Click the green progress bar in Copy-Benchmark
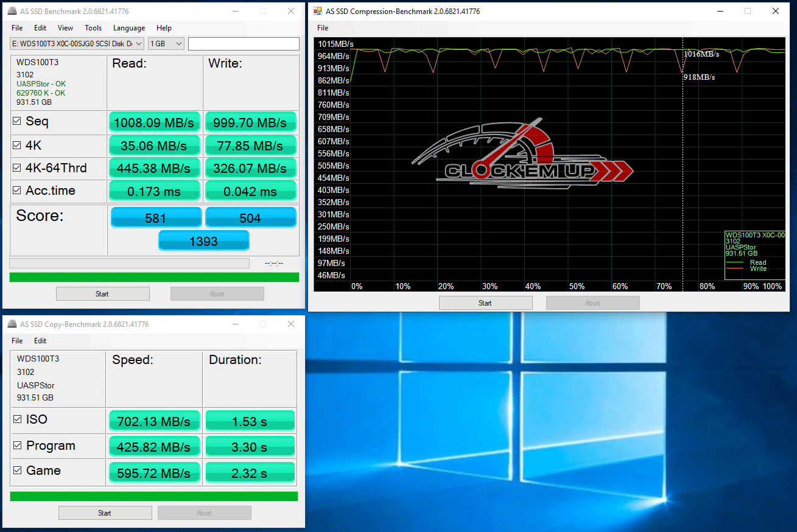 154,496
